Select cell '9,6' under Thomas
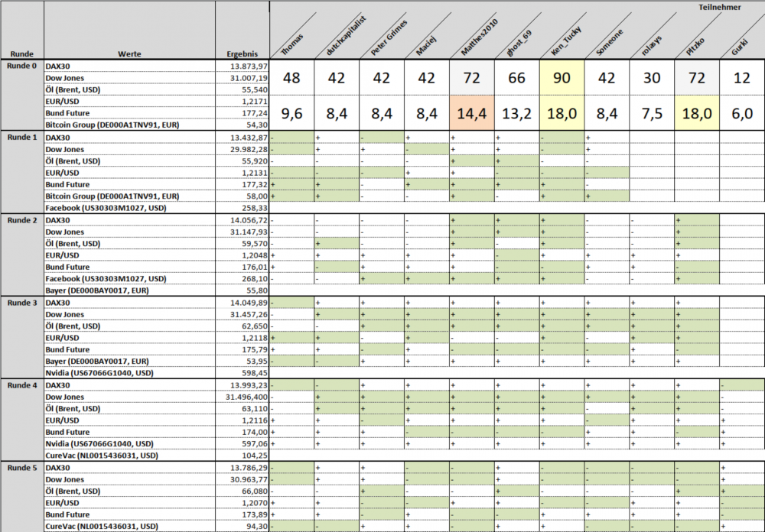The image size is (765, 532). click(x=291, y=113)
